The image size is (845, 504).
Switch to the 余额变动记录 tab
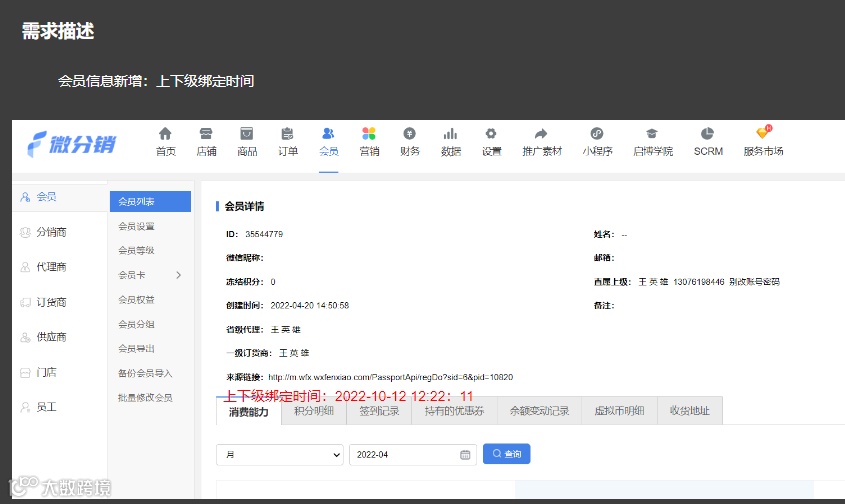point(539,411)
